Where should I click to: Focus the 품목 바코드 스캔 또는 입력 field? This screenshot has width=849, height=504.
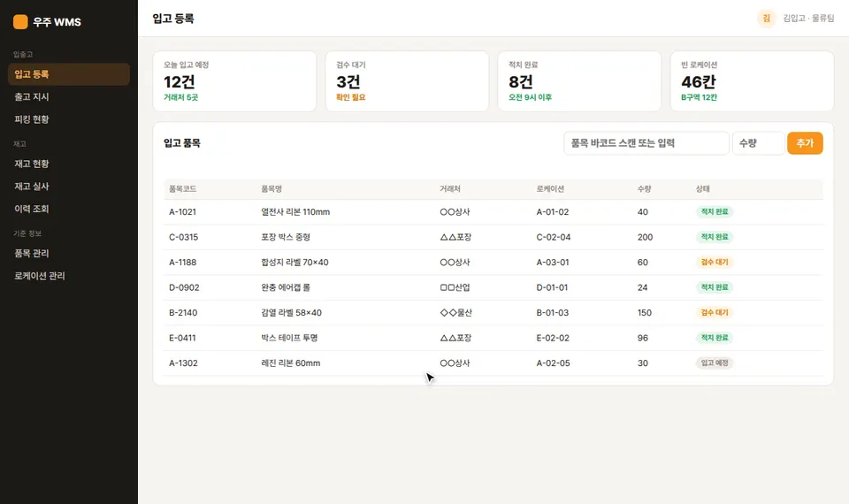point(646,143)
